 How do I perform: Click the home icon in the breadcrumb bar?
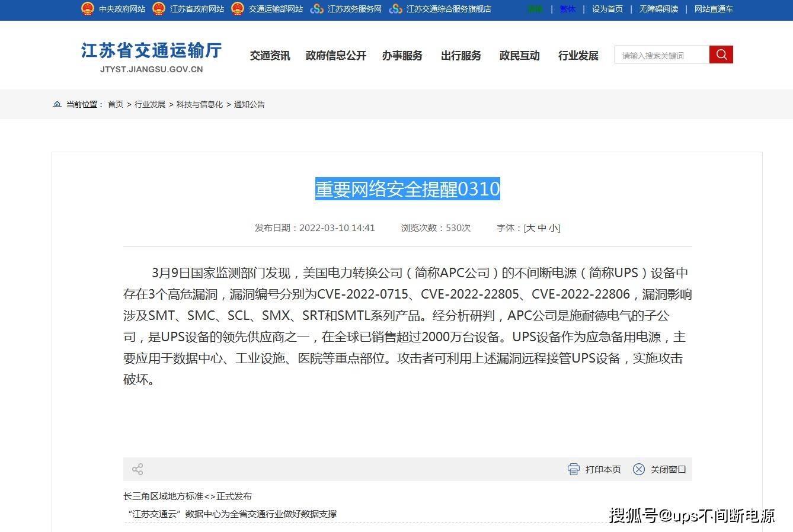[57, 104]
